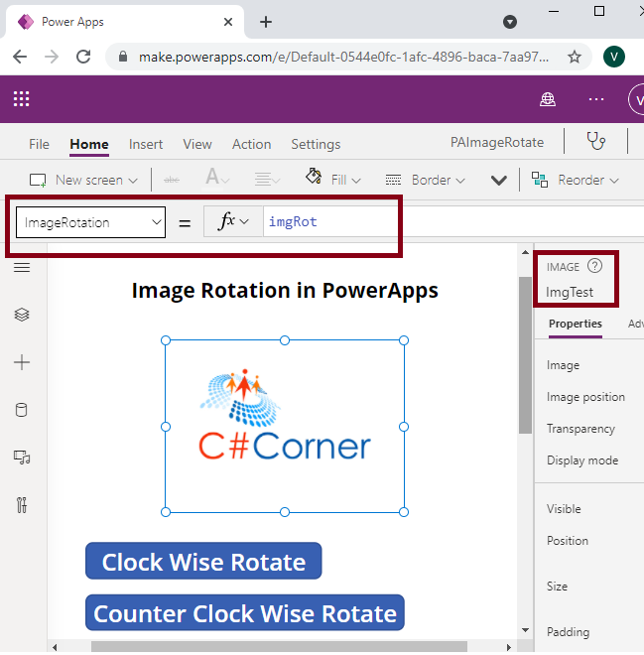Go back in browser history
The width and height of the screenshot is (644, 655).
[x=20, y=57]
